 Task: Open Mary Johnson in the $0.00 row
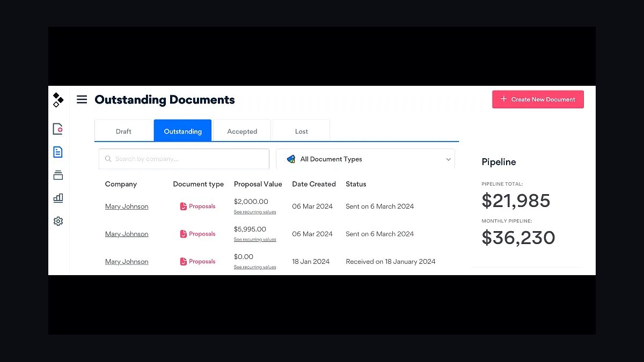pos(127,262)
